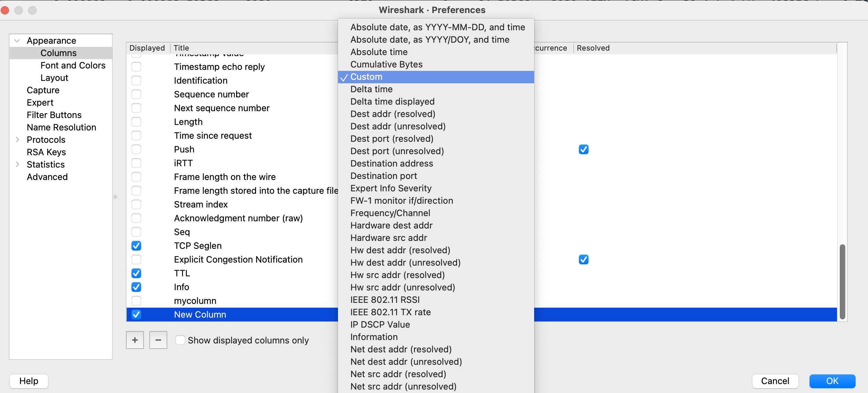Viewport: 868px width, 393px height.
Task: Click the Cancel button
Action: coord(775,381)
